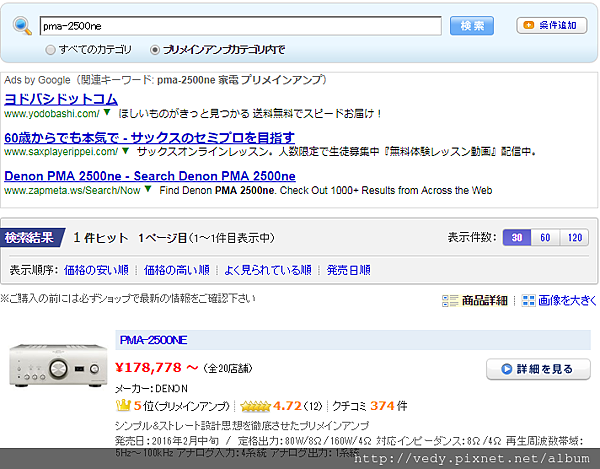The width and height of the screenshot is (600, 469).
Task: Click the 画像を大きく grid icon
Action: pos(528,301)
